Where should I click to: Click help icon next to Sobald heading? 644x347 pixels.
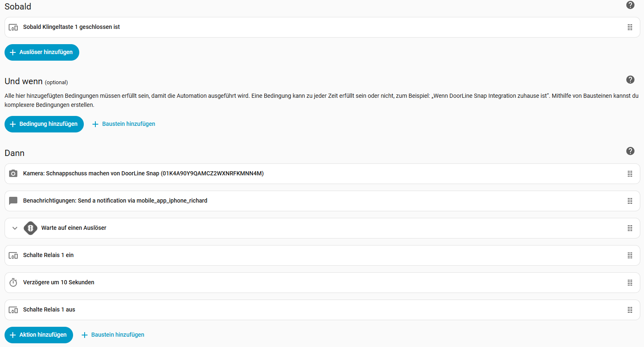[630, 5]
